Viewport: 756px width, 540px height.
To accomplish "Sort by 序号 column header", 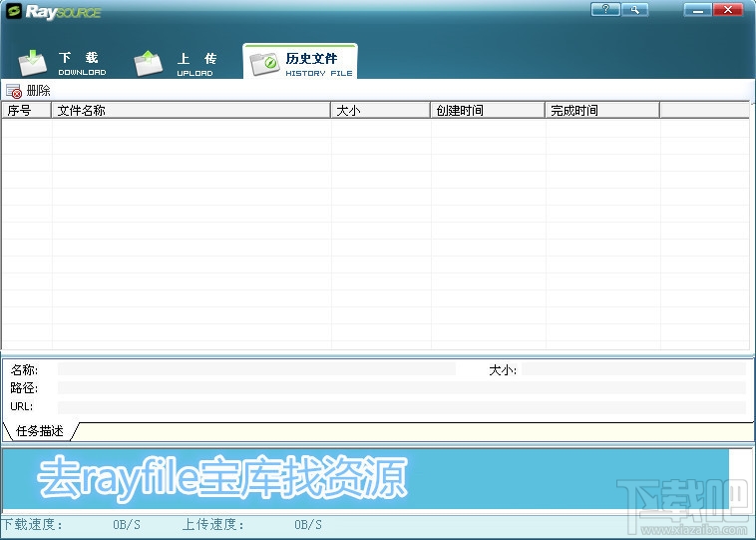I will click(27, 110).
